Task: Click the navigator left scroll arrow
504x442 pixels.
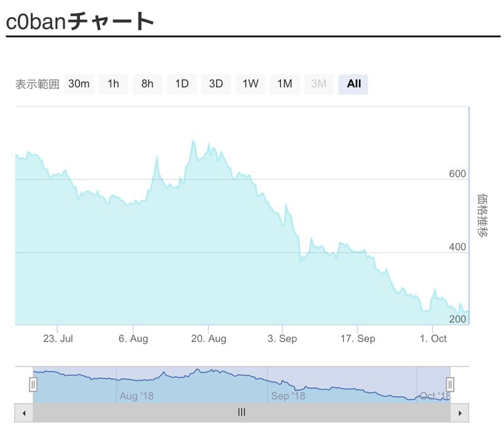Action: pyautogui.click(x=24, y=413)
